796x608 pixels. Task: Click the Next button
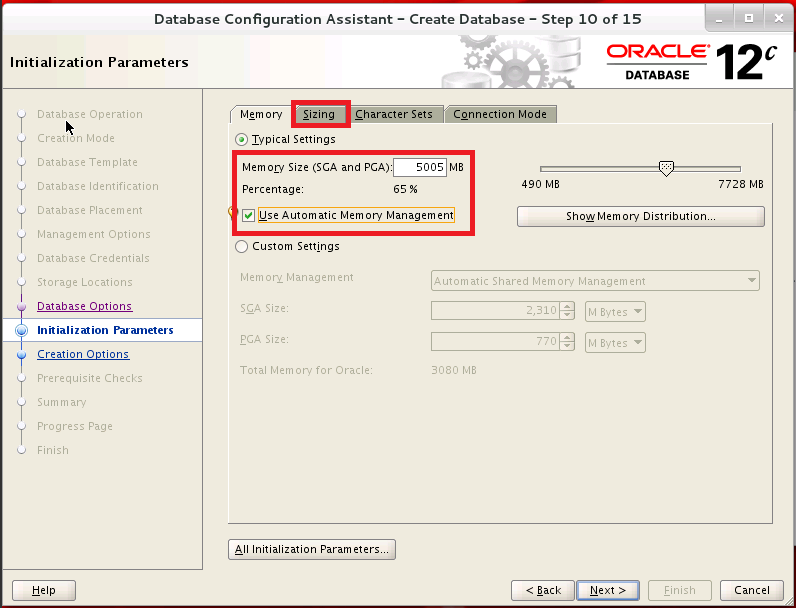[607, 590]
